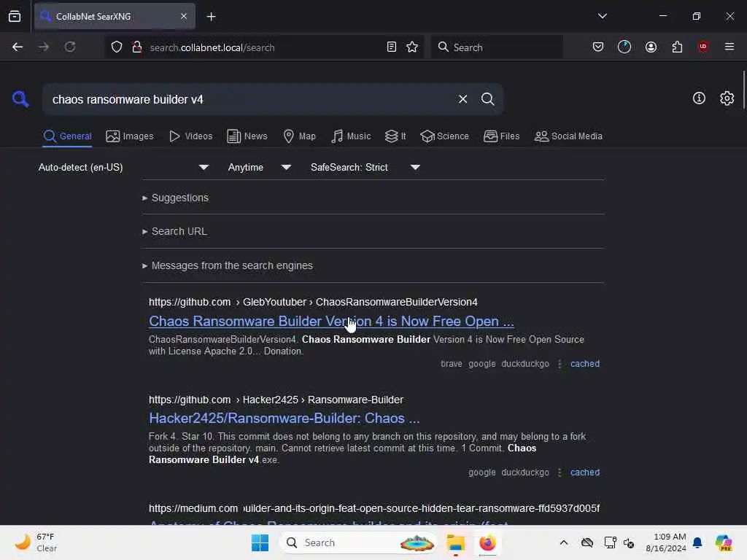The image size is (747, 560).
Task: List all tabs dropdown arrow
Action: point(602,16)
